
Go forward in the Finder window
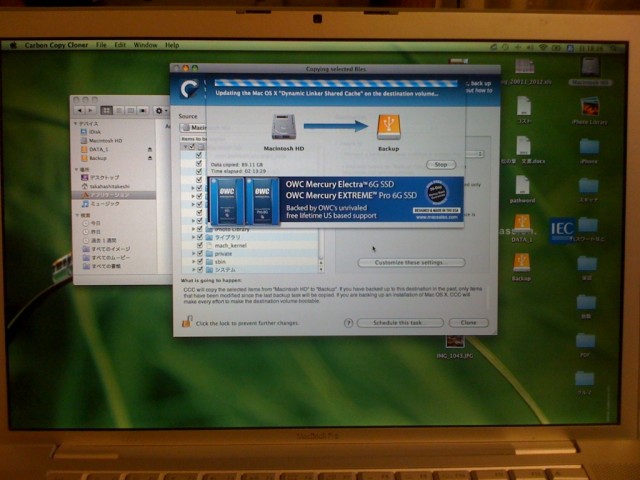tap(91, 110)
